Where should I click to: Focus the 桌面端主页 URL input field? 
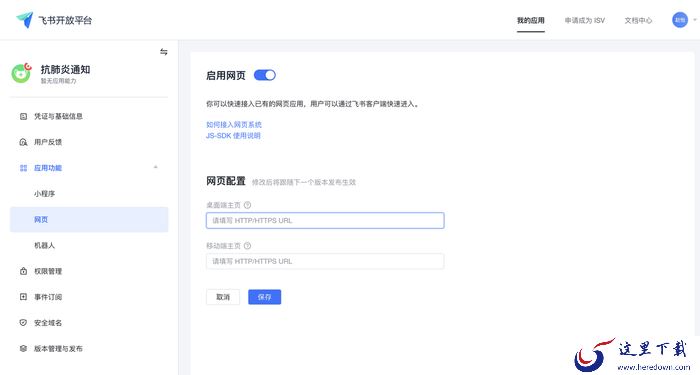(x=325, y=221)
